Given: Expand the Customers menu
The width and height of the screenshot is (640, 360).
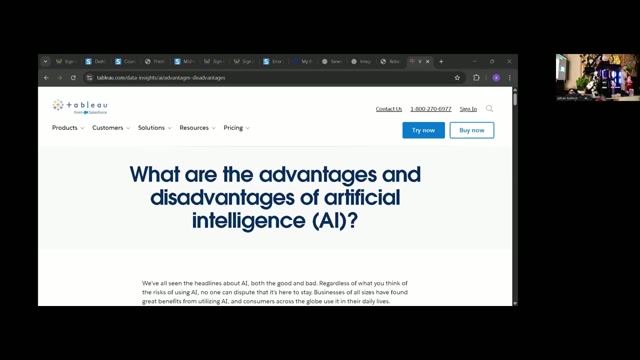Looking at the screenshot, I should 111,128.
